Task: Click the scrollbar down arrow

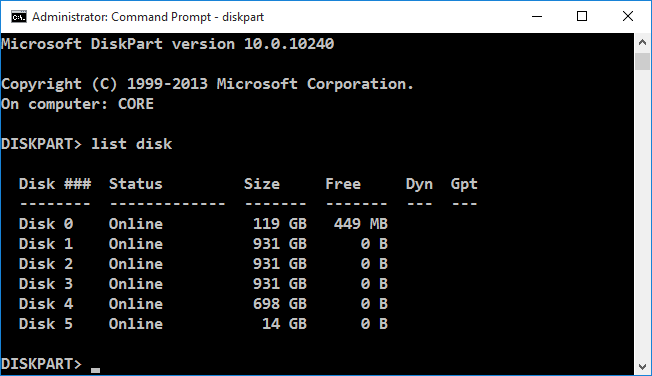Action: pyautogui.click(x=642, y=367)
